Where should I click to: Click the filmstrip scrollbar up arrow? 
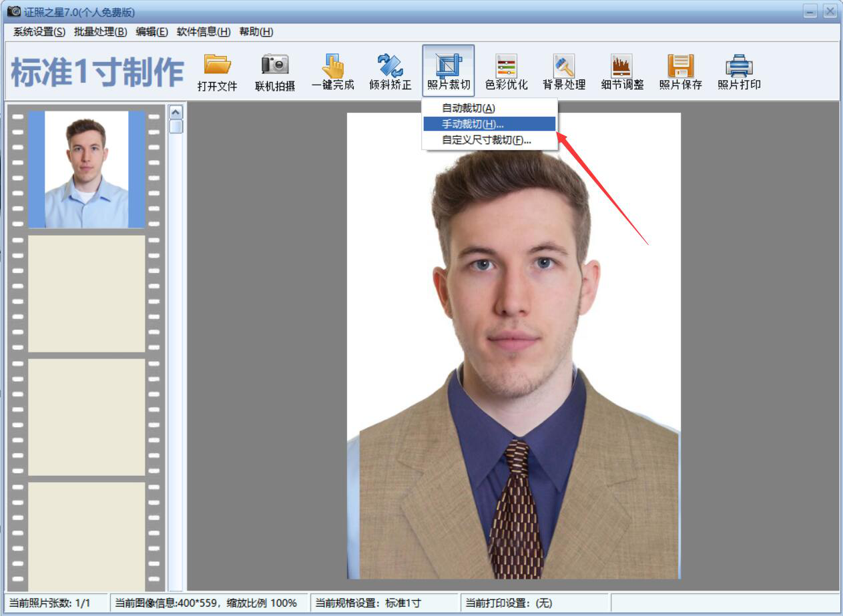(x=176, y=111)
